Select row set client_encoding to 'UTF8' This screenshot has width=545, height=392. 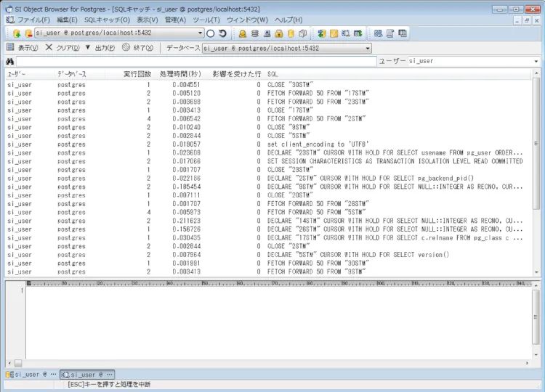click(x=267, y=144)
